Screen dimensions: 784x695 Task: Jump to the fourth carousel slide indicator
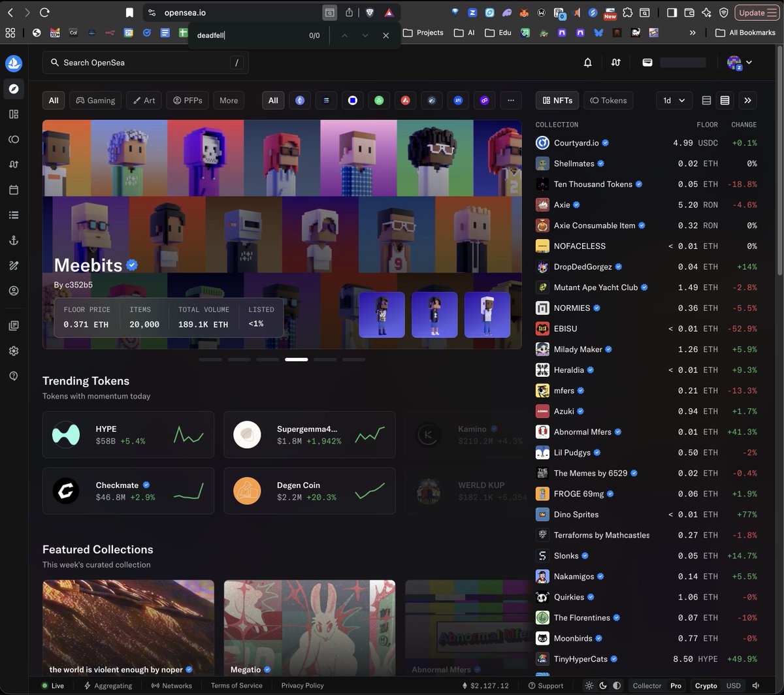[297, 359]
